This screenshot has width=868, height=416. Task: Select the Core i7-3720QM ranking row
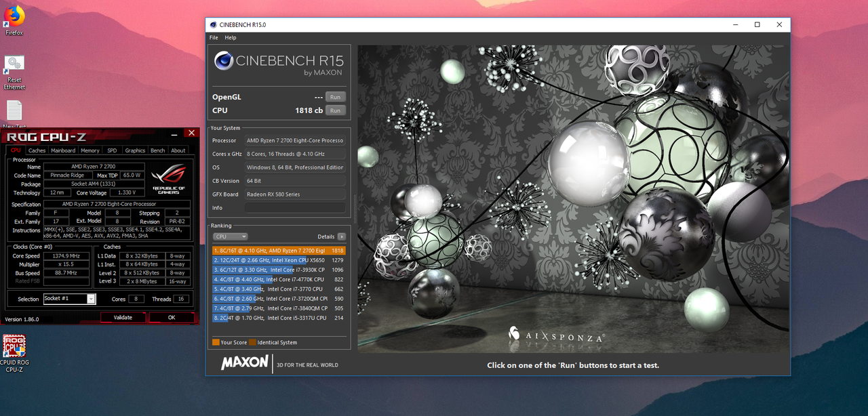279,298
